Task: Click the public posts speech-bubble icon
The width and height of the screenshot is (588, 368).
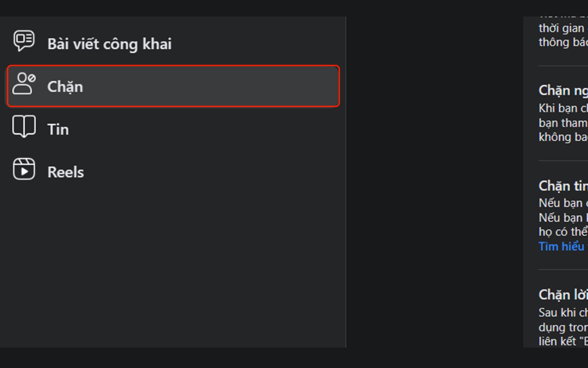Action: point(24,41)
